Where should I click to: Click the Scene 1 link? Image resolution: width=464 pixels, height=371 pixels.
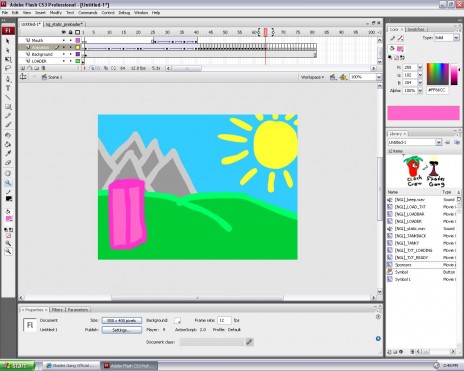tap(52, 77)
